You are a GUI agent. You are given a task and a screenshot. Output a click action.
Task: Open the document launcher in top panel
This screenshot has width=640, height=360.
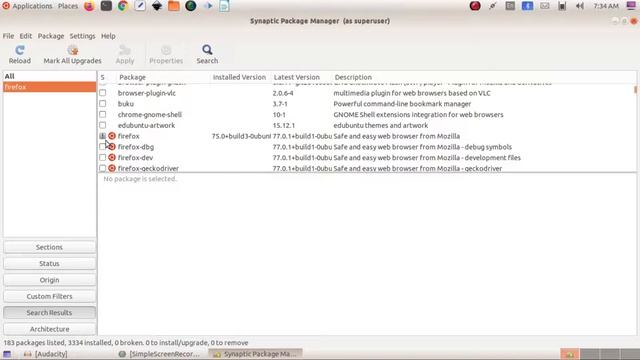click(224, 6)
